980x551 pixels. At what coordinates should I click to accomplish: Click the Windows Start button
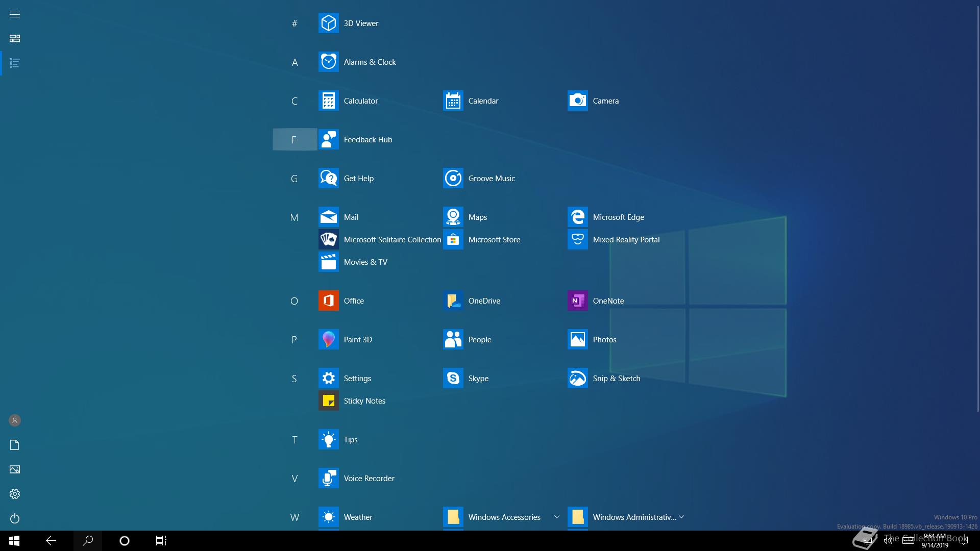point(14,541)
